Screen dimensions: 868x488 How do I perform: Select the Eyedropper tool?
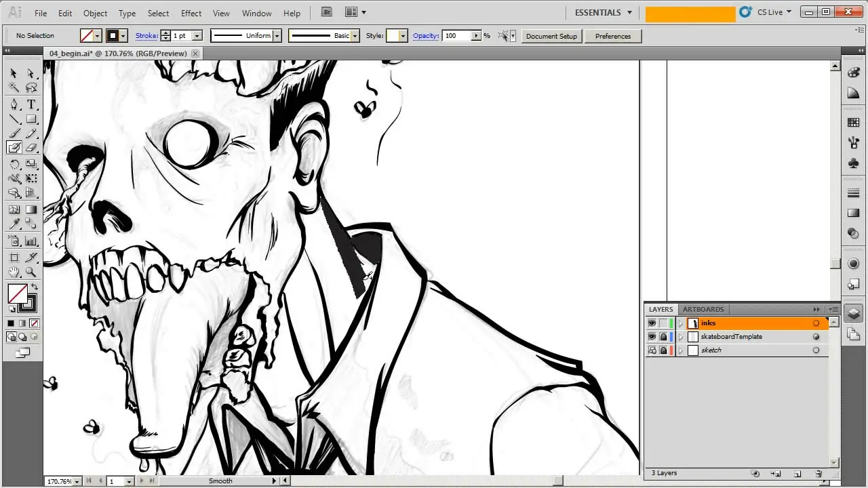14,224
